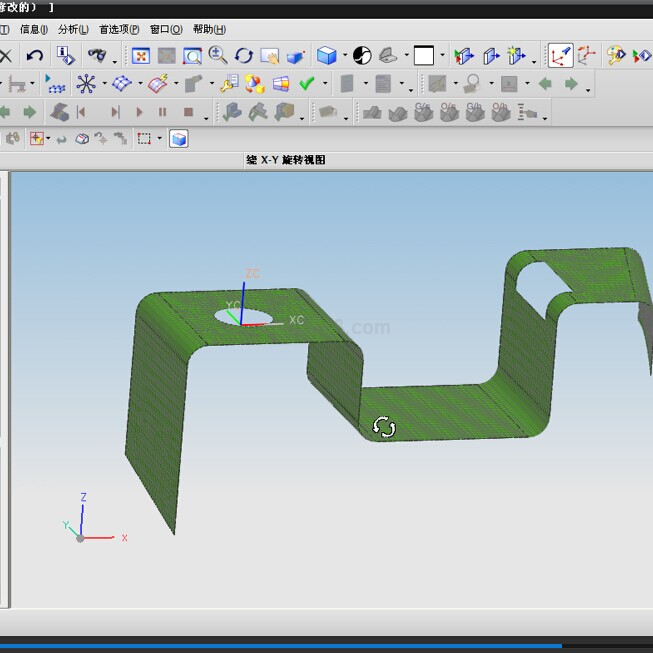Toggle the WCS dynamics icon
Viewport: 653px width, 653px height.
click(x=586, y=56)
